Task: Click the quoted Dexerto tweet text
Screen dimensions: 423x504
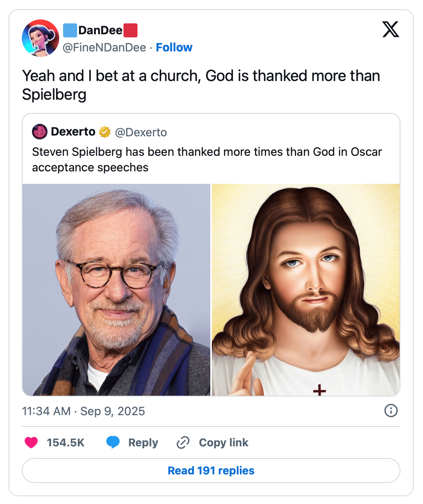Action: pyautogui.click(x=207, y=159)
